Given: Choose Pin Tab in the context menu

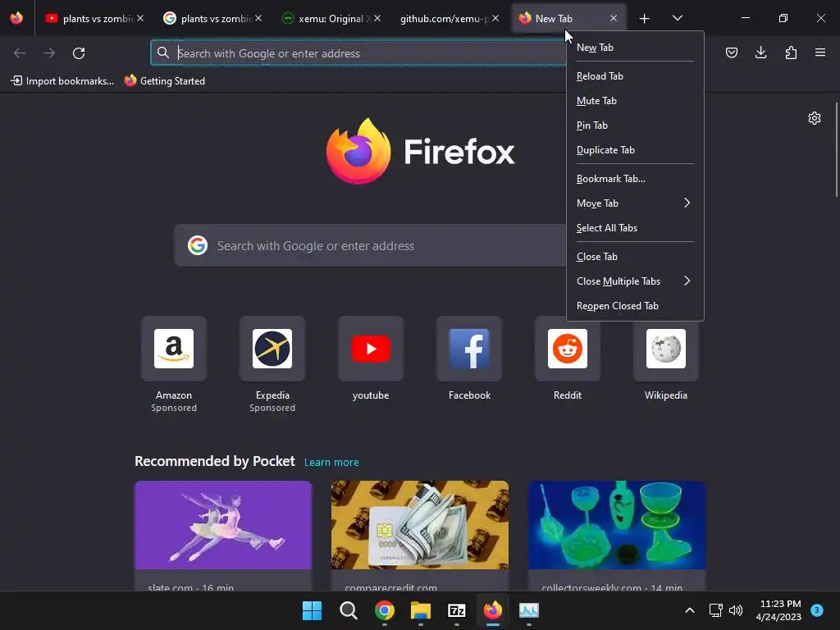Looking at the screenshot, I should pos(635,126).
